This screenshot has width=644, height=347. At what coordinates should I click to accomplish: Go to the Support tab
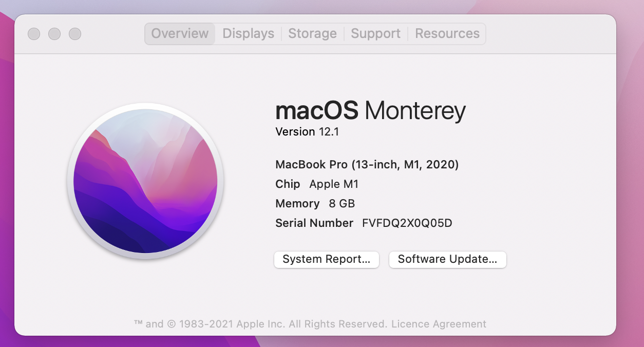(375, 34)
